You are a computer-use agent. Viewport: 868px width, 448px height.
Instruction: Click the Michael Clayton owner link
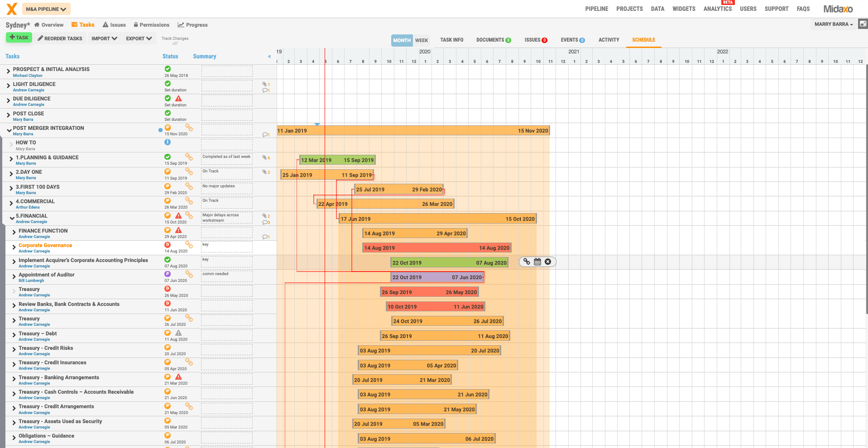point(28,76)
